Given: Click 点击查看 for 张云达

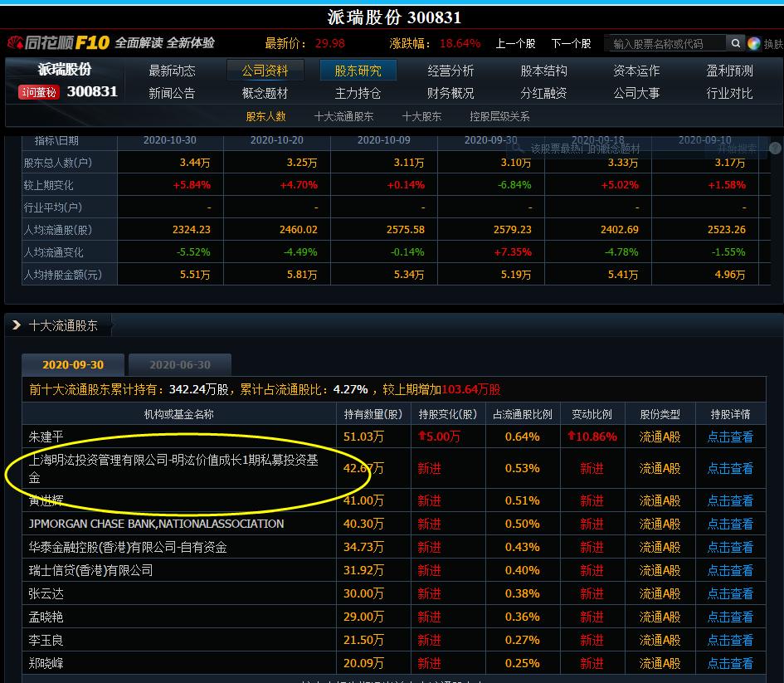Looking at the screenshot, I should 730,593.
